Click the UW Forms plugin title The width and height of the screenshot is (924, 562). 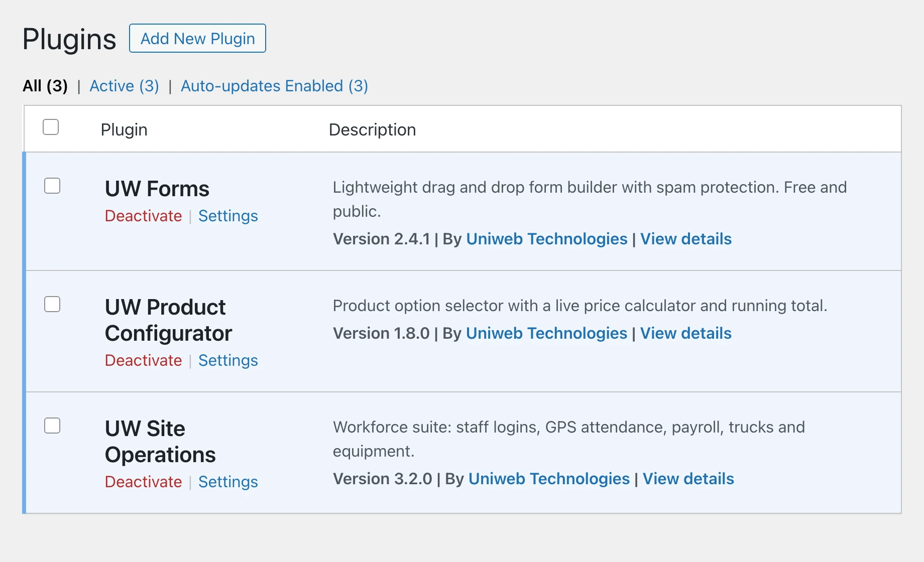(x=157, y=189)
